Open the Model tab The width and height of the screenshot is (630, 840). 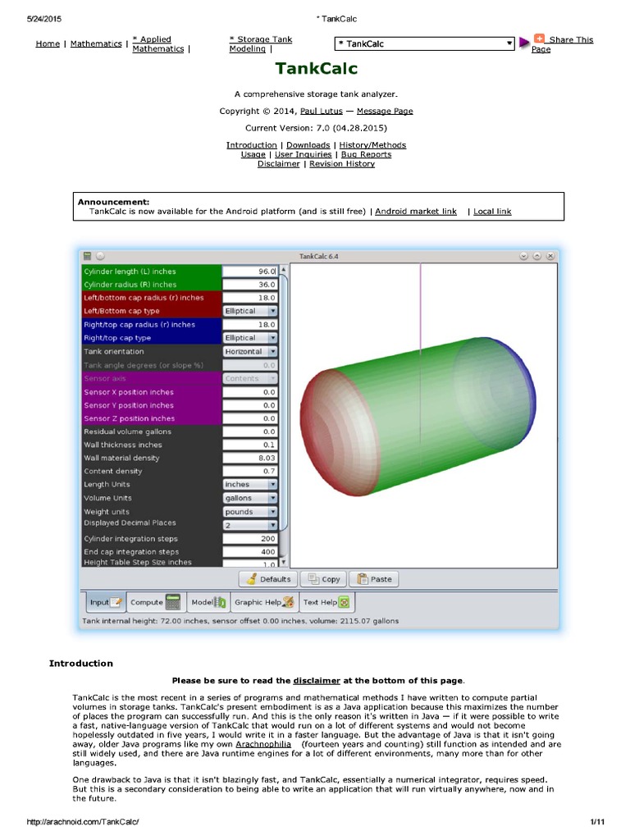coord(208,602)
